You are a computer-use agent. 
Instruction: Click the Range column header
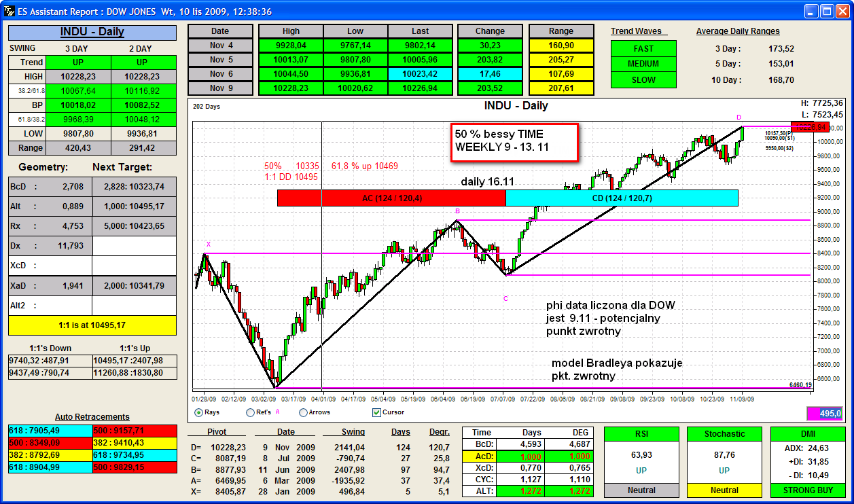tap(561, 31)
